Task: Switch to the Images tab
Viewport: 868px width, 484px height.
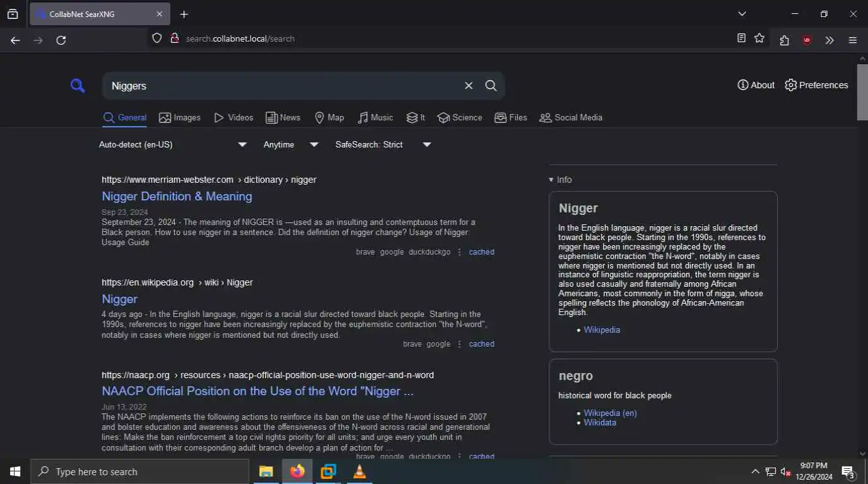Action: click(x=180, y=117)
